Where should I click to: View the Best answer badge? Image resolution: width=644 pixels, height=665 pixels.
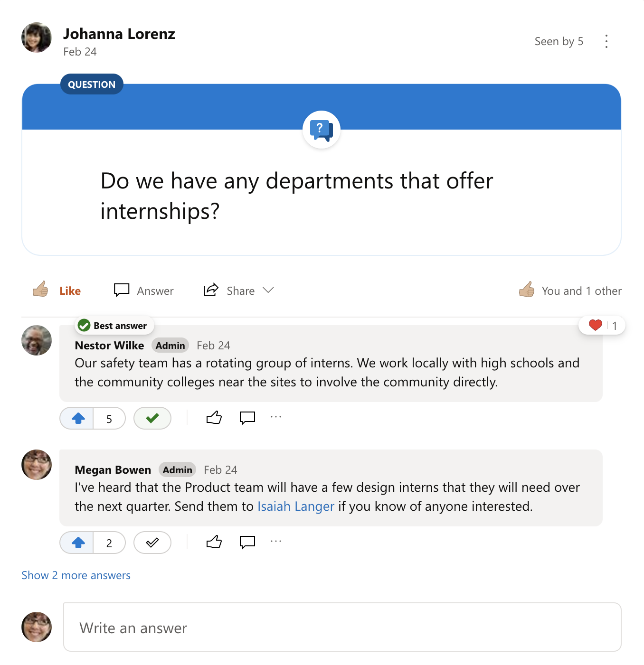point(114,325)
